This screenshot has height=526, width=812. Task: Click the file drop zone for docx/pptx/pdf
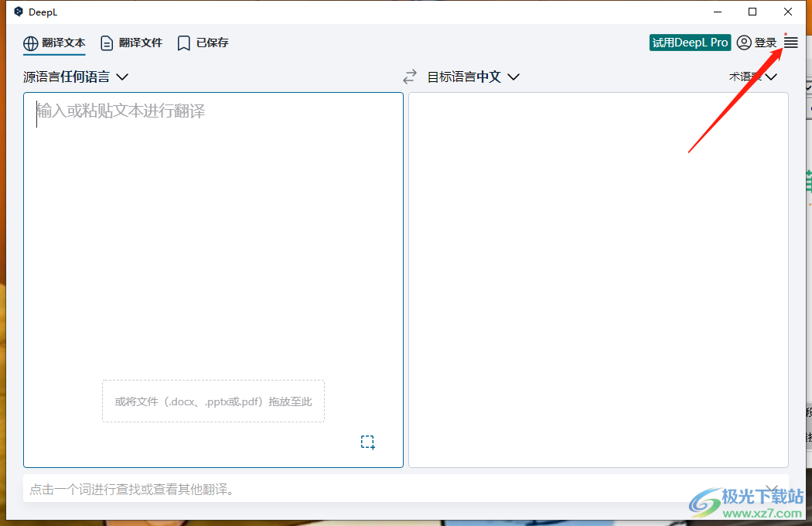213,401
